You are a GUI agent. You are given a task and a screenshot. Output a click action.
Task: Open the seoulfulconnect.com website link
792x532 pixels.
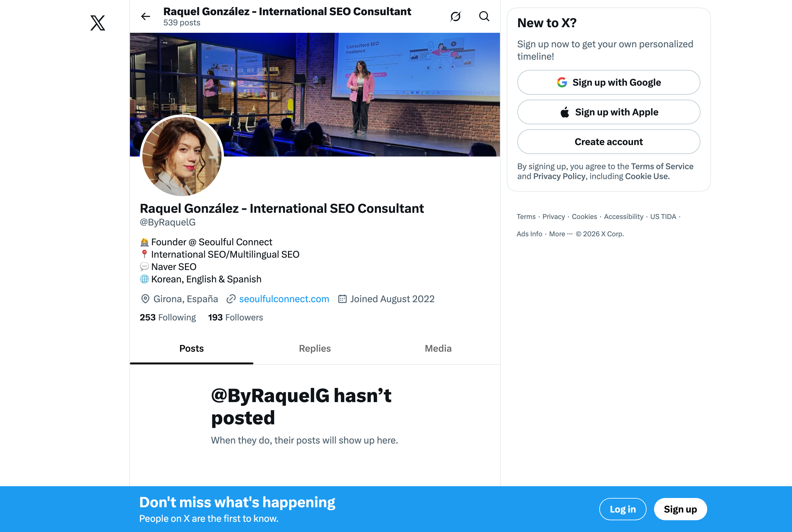[284, 299]
